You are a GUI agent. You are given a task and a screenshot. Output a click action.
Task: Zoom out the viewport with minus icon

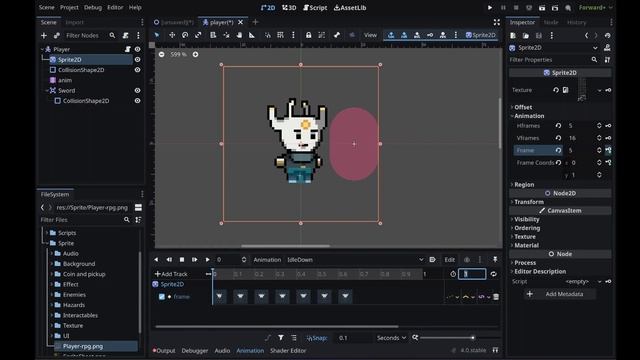click(x=162, y=54)
